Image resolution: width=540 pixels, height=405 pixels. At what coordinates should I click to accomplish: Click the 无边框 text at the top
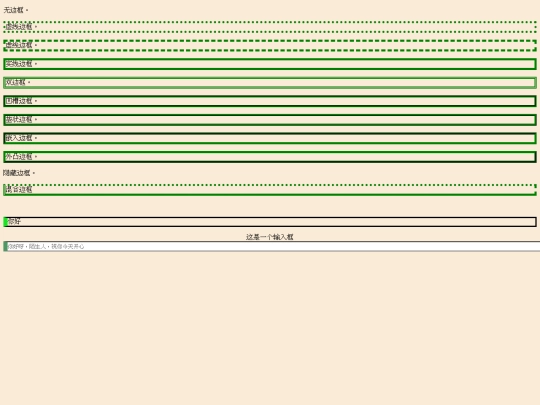15,10
